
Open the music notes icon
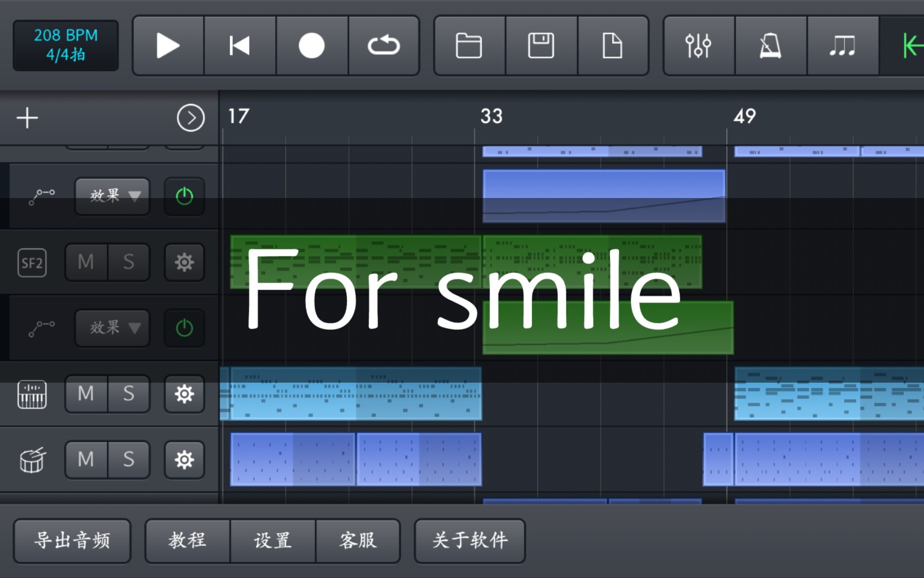(x=842, y=45)
